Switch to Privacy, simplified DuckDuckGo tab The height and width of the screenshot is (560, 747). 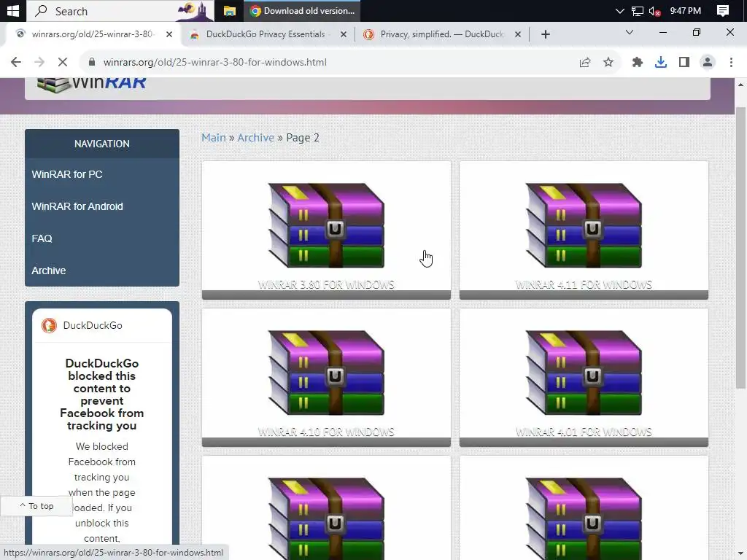441,34
